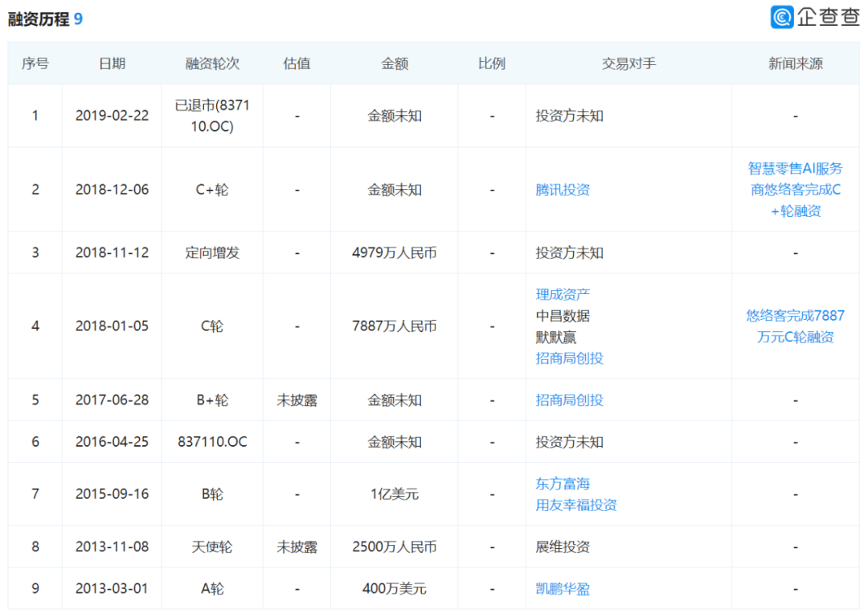
Task: Click 未披露 valuation in the B+轮 row
Action: tap(297, 400)
